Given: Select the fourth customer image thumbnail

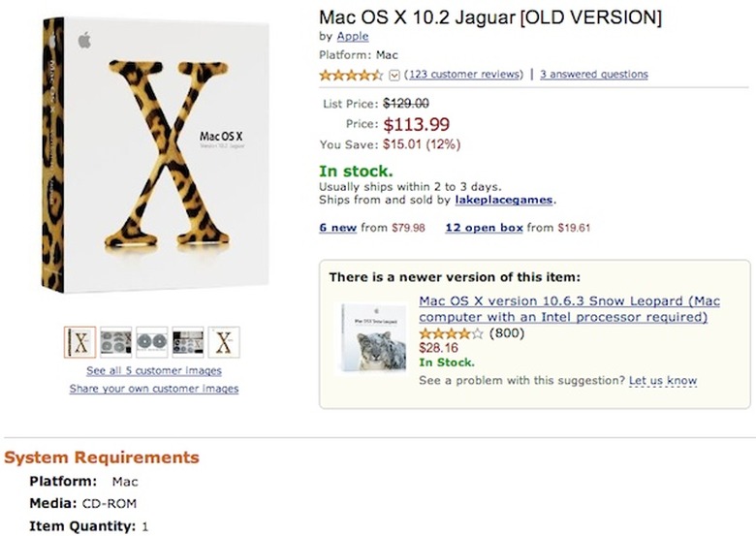Looking at the screenshot, I should pyautogui.click(x=188, y=342).
